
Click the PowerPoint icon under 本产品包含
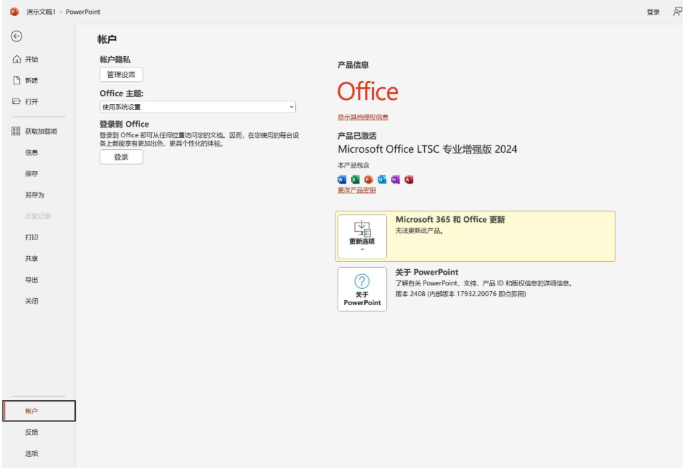(x=369, y=180)
